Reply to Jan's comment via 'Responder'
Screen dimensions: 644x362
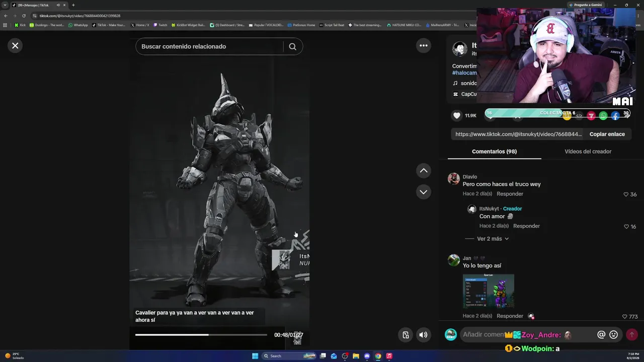[510, 316]
